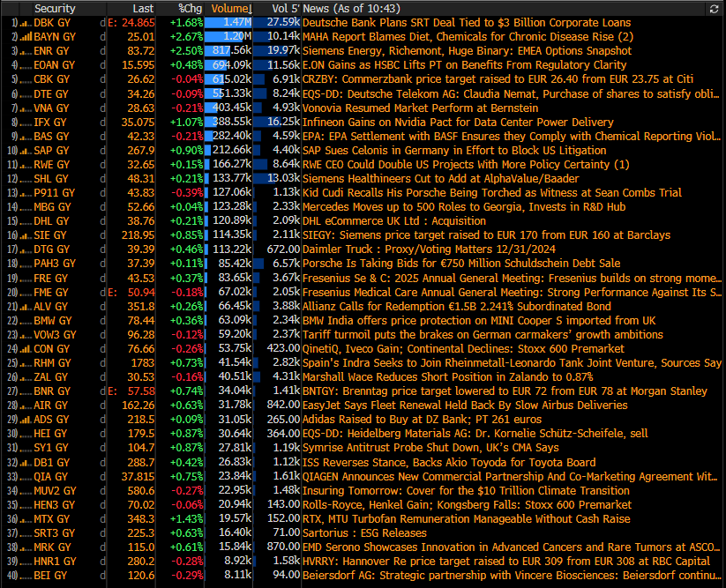Open the bar chart icon beside SIE GY

point(26,235)
